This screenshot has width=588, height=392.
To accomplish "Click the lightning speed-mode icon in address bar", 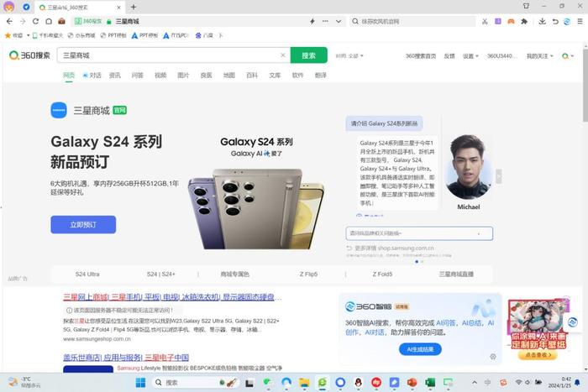I will coord(312,21).
